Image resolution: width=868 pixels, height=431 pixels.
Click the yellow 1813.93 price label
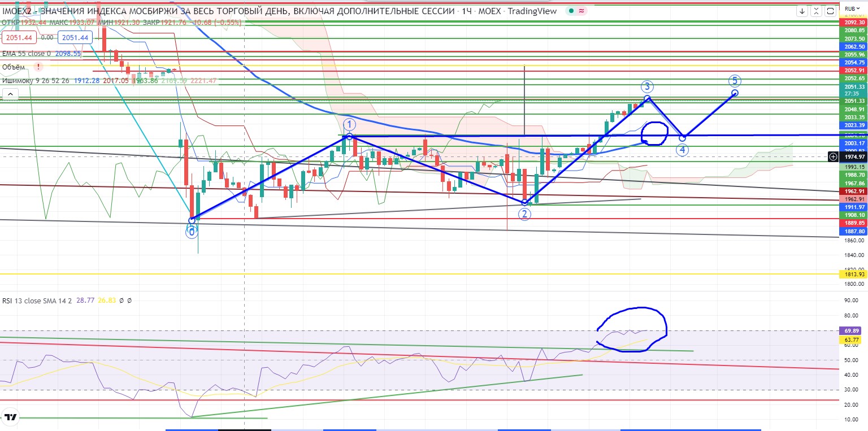click(x=853, y=275)
